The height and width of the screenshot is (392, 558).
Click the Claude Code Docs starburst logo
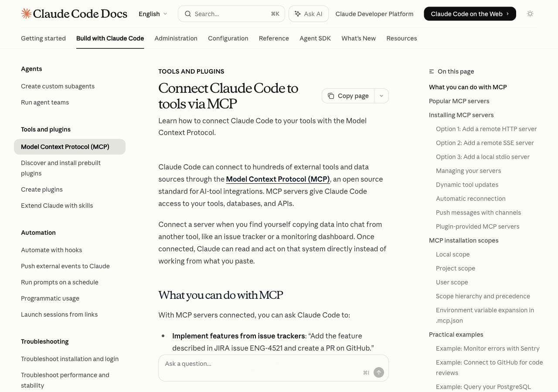point(26,14)
